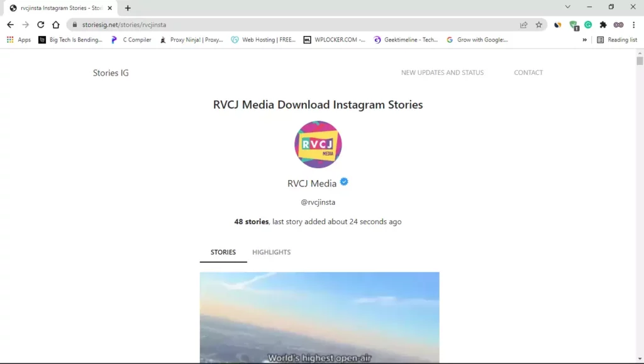Open the tab search dropdown arrow
The height and width of the screenshot is (364, 644).
568,6
